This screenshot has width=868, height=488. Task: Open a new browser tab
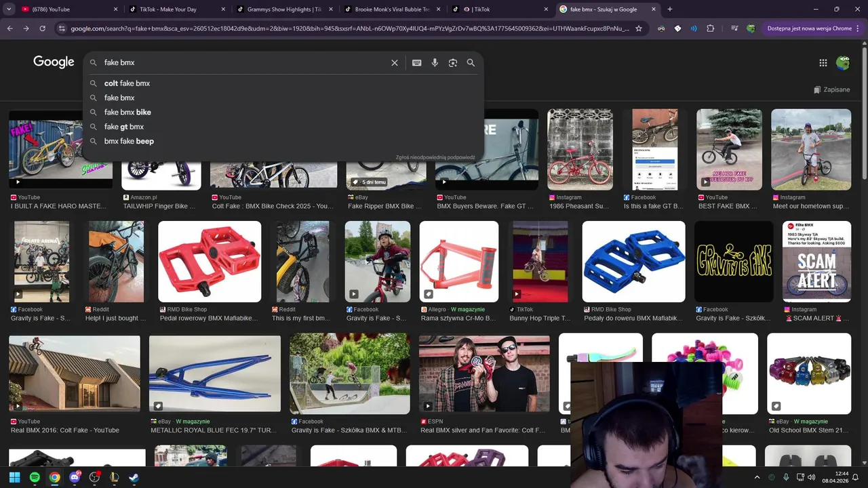pyautogui.click(x=670, y=9)
